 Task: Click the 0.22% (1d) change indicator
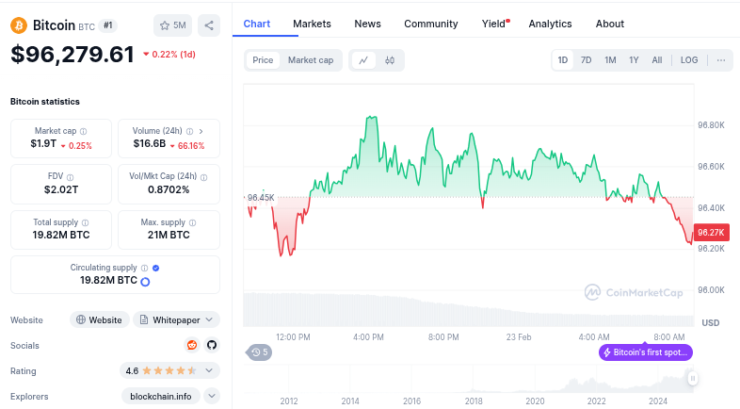169,54
